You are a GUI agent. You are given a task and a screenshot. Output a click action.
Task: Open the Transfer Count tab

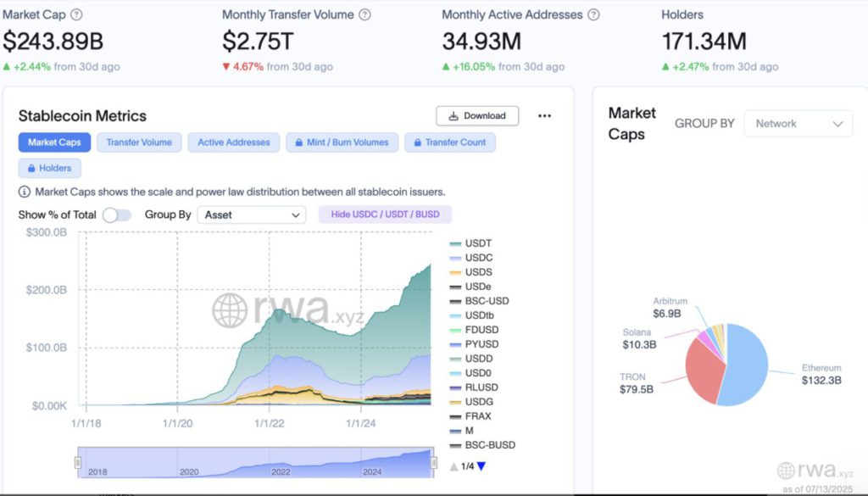tap(450, 142)
